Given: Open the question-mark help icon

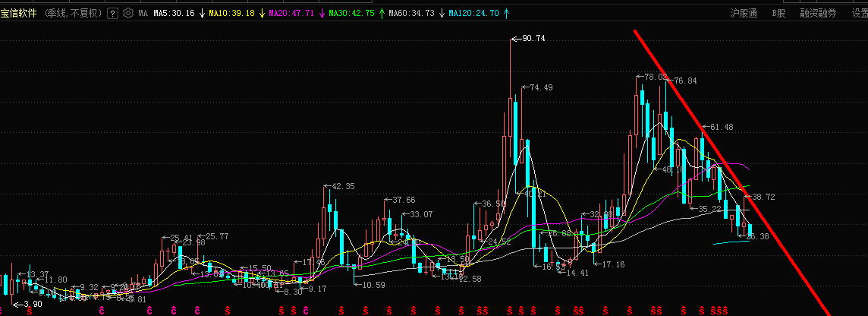Looking at the screenshot, I should 112,14.
